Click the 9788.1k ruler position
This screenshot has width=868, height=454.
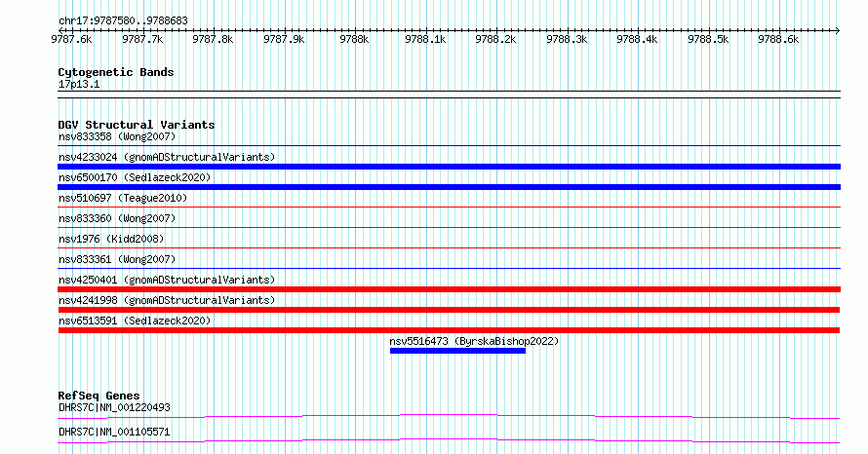425,39
